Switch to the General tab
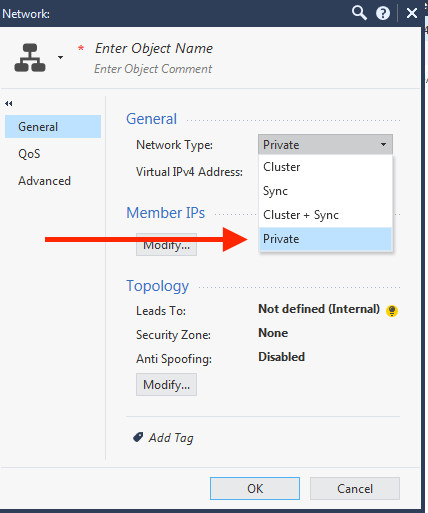This screenshot has width=428, height=513. click(53, 127)
